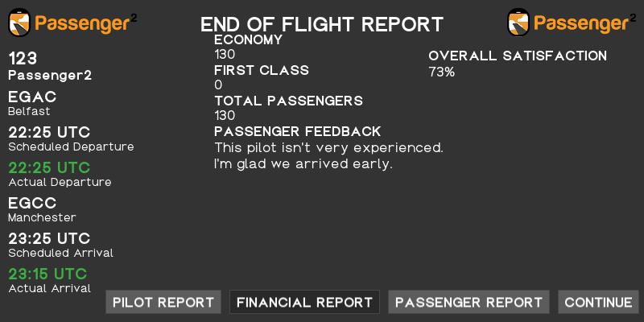Image resolution: width=644 pixels, height=322 pixels.
Task: Select flight number 123
Action: 23,59
